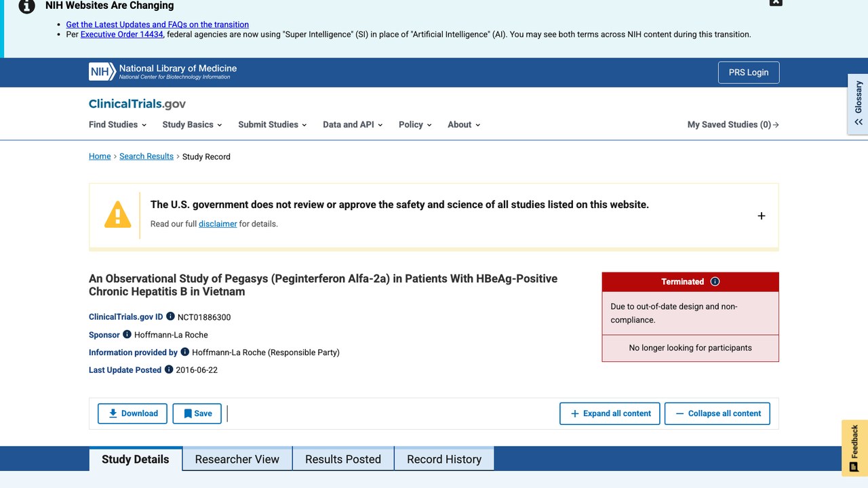Image resolution: width=868 pixels, height=488 pixels.
Task: Open the Record History tab
Action: coord(444,459)
